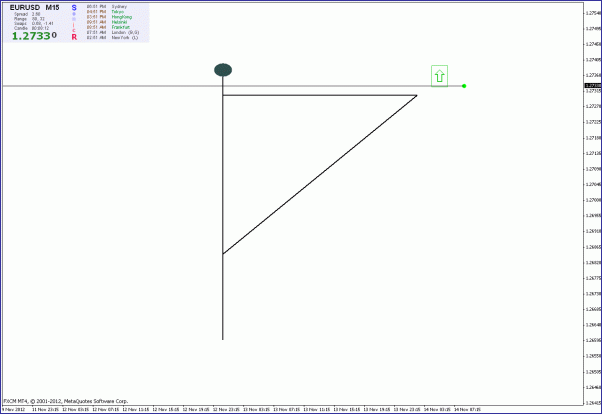This screenshot has height=414, width=602.
Task: Click the green up-arrow signal icon
Action: (439, 76)
